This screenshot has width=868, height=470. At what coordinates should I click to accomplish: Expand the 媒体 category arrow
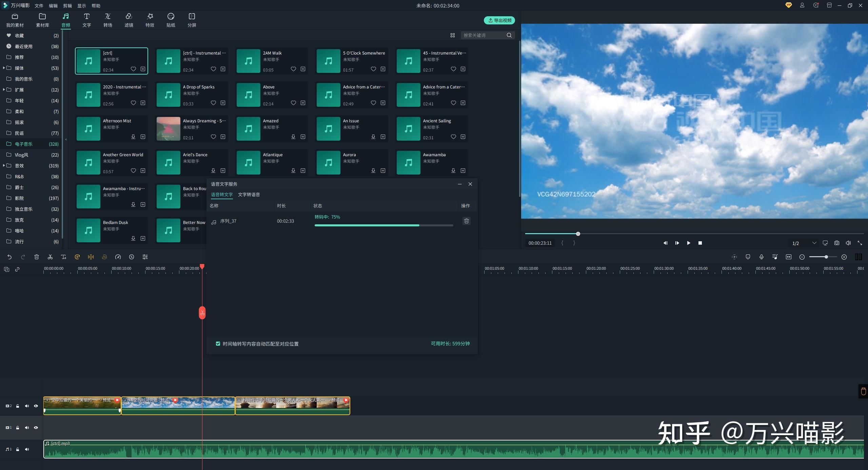pyautogui.click(x=4, y=68)
